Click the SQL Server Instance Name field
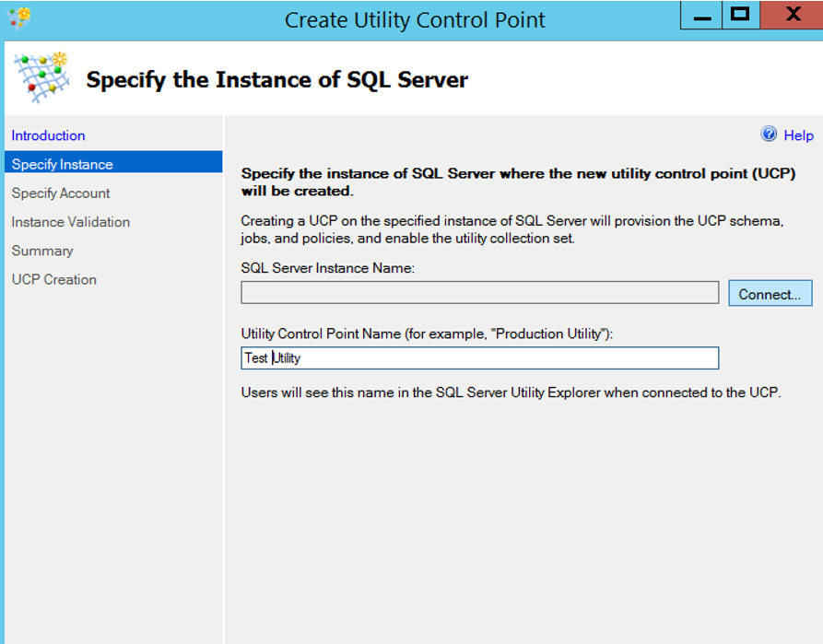 click(480, 292)
